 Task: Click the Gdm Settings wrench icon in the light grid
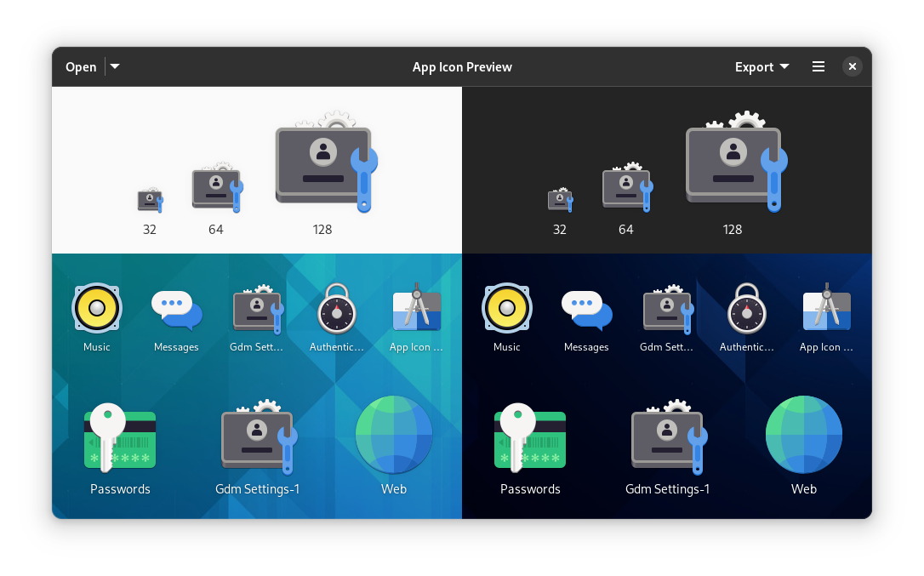click(x=258, y=308)
